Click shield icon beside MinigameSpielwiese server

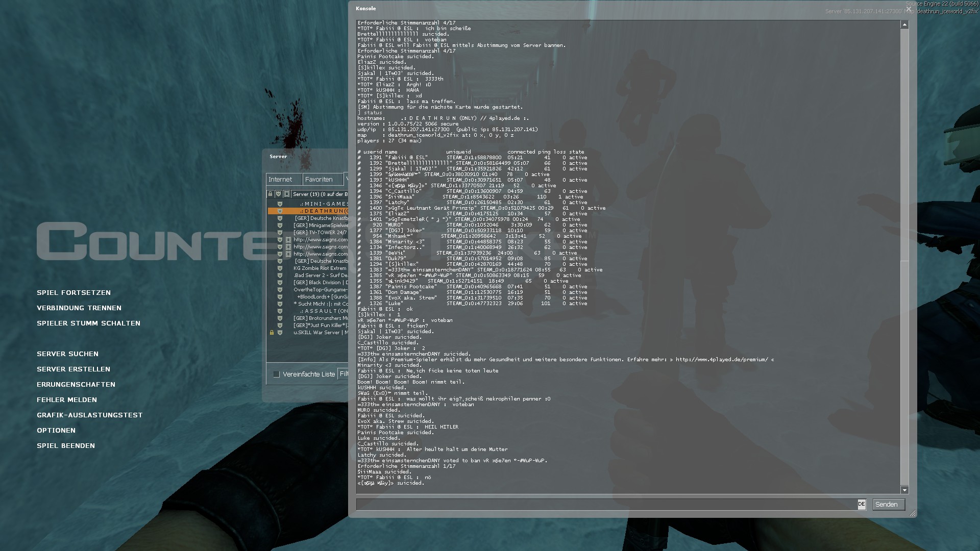[280, 226]
